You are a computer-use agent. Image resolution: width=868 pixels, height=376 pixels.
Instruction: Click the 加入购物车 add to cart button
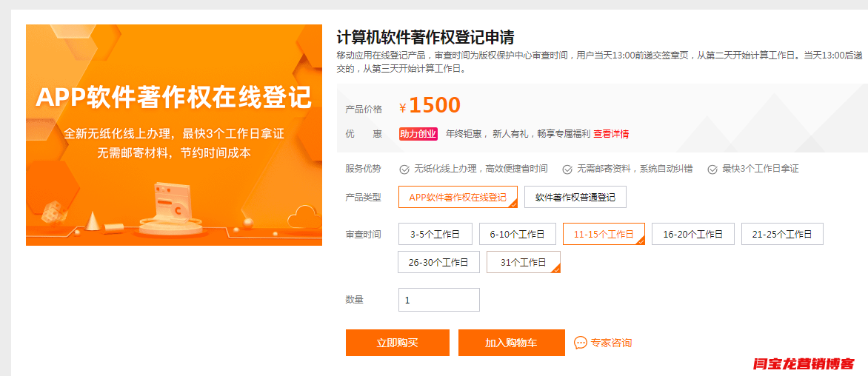(511, 343)
